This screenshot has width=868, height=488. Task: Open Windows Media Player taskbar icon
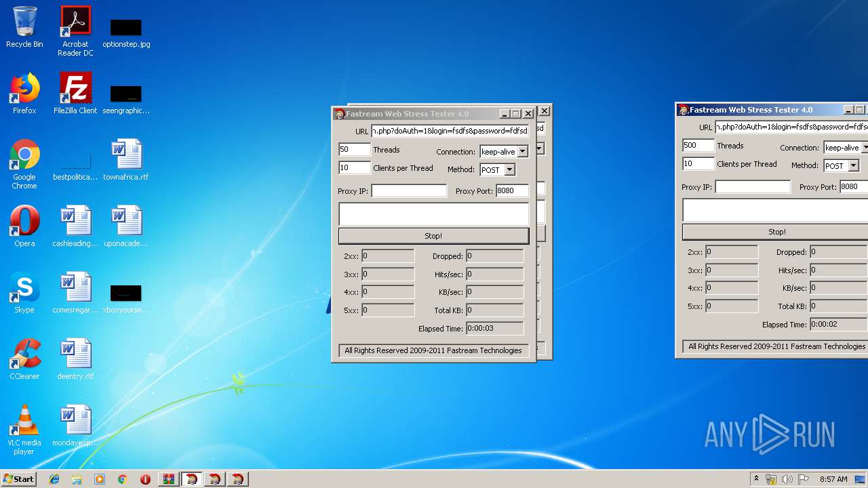100,479
